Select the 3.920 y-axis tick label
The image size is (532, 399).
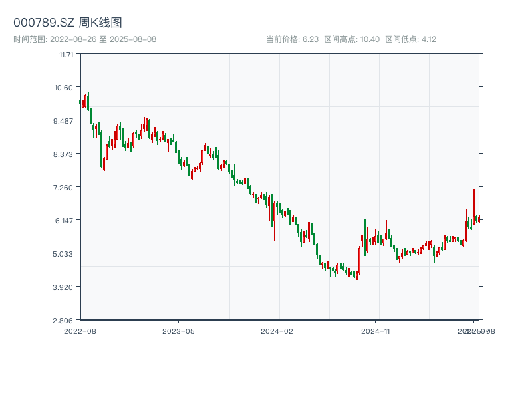click(66, 287)
